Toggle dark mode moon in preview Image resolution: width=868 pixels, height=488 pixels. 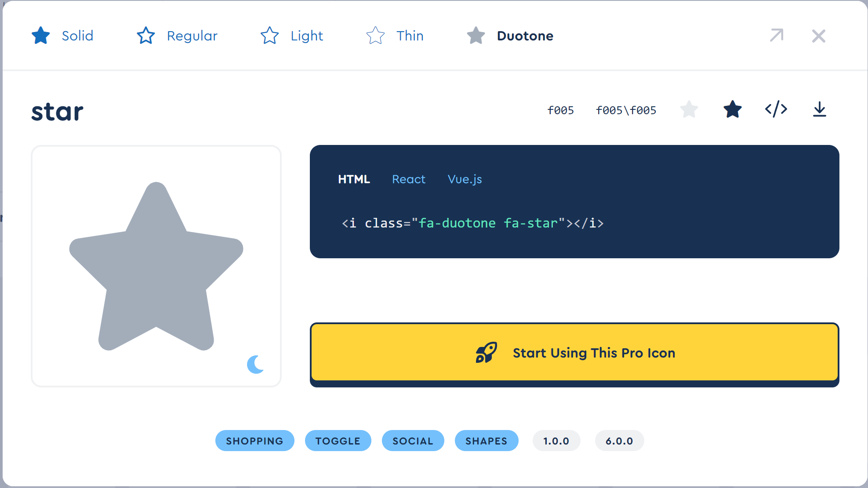point(256,364)
